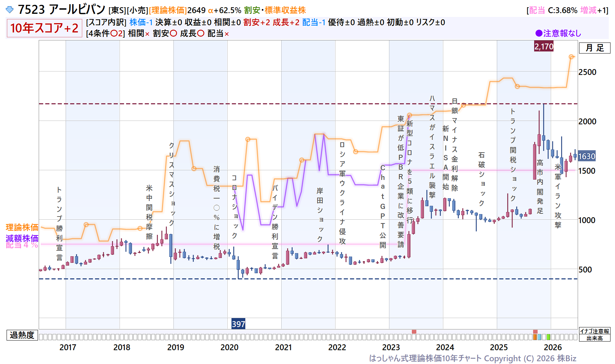This screenshot has width=615, height=364.
Task: Click the 2026 year axis label
Action: click(x=553, y=347)
